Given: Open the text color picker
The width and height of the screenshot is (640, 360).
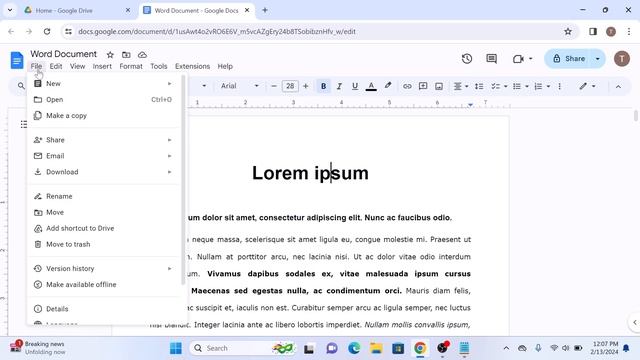Looking at the screenshot, I should click(x=371, y=86).
